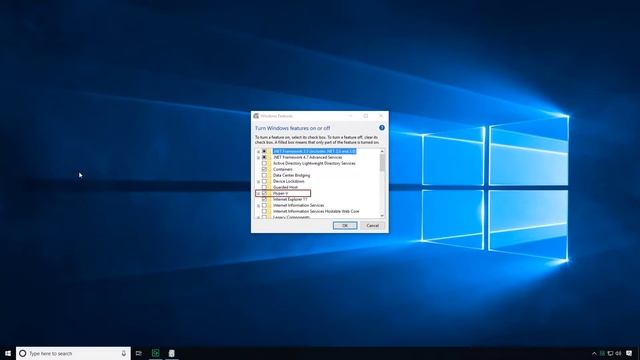Switch to the green taskbar app icon
Viewport: 640px width, 360px height.
coord(156,353)
